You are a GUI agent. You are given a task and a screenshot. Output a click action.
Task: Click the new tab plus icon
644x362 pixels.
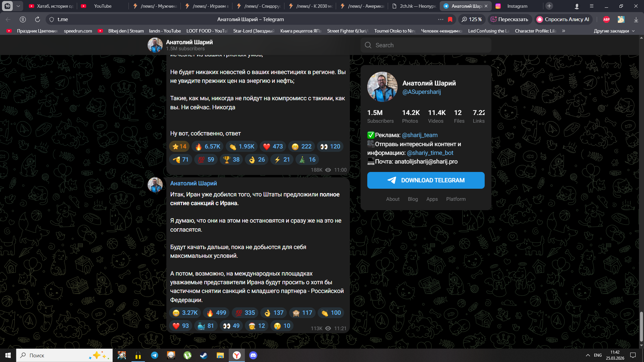tap(549, 6)
